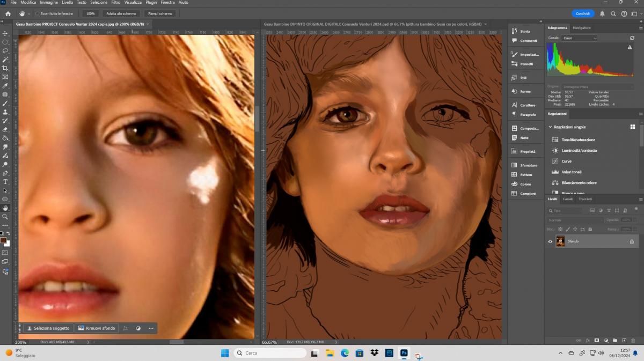Open the Campioni panel
This screenshot has width=644, height=361.
point(524,193)
